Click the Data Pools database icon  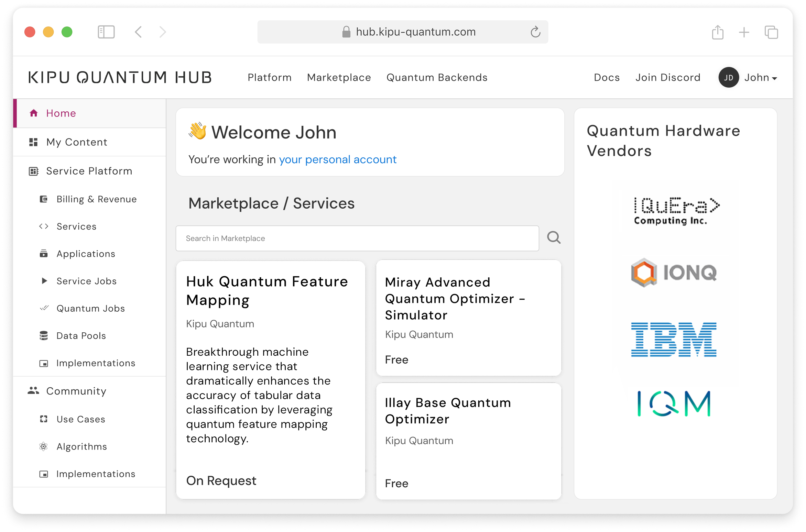[44, 335]
